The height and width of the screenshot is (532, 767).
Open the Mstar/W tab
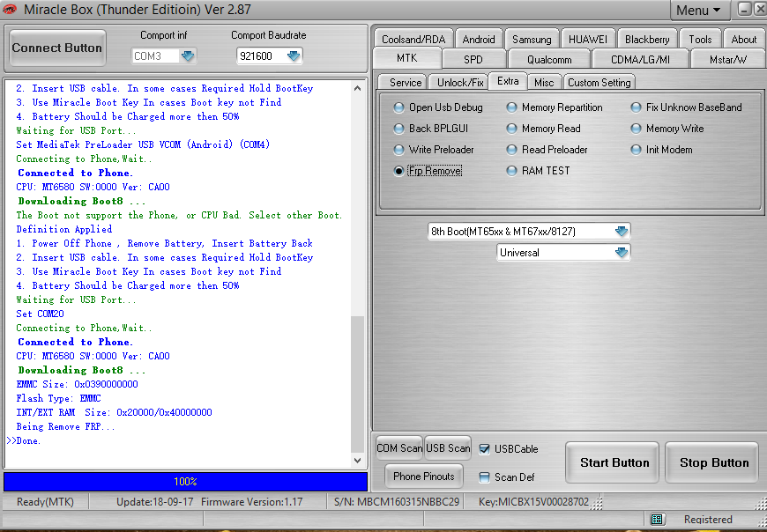pyautogui.click(x=728, y=60)
